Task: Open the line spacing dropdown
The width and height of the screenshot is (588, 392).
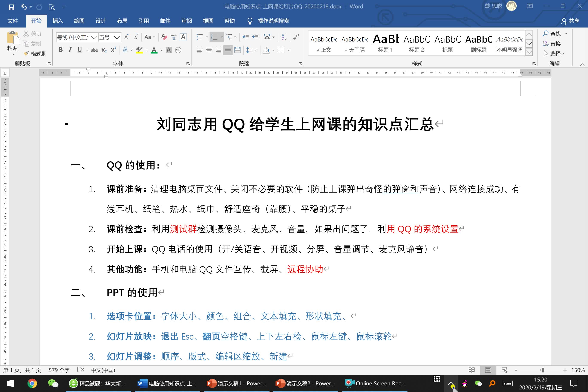Action: tap(251, 50)
